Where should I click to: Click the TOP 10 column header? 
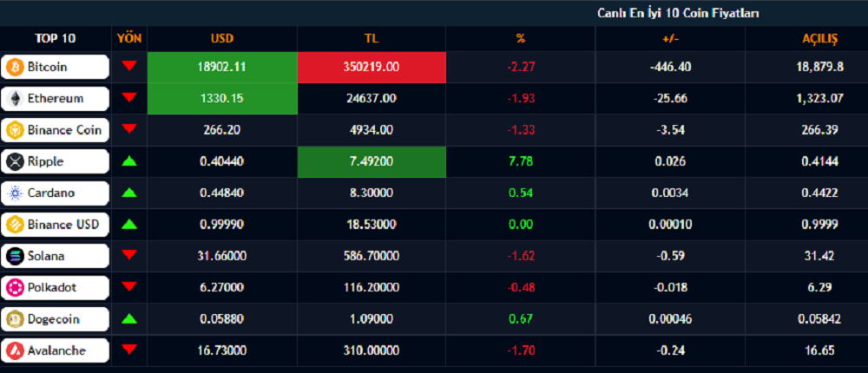56,39
